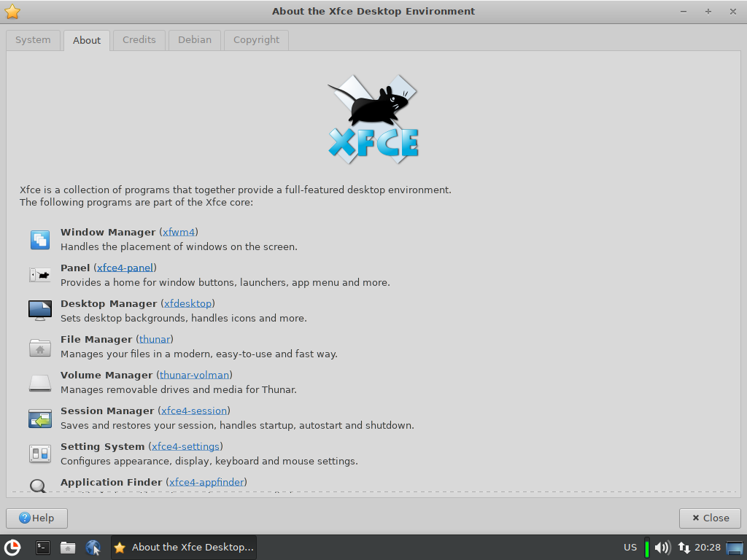This screenshot has height=560, width=747.
Task: Open the applications menu in the taskbar
Action: tap(12, 548)
